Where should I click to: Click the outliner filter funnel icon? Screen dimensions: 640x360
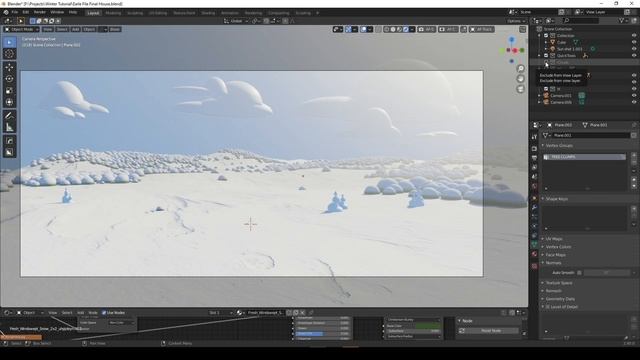[622, 20]
